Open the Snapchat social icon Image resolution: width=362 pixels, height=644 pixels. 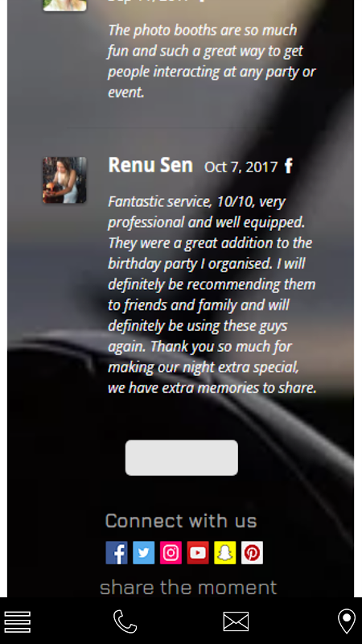225,552
